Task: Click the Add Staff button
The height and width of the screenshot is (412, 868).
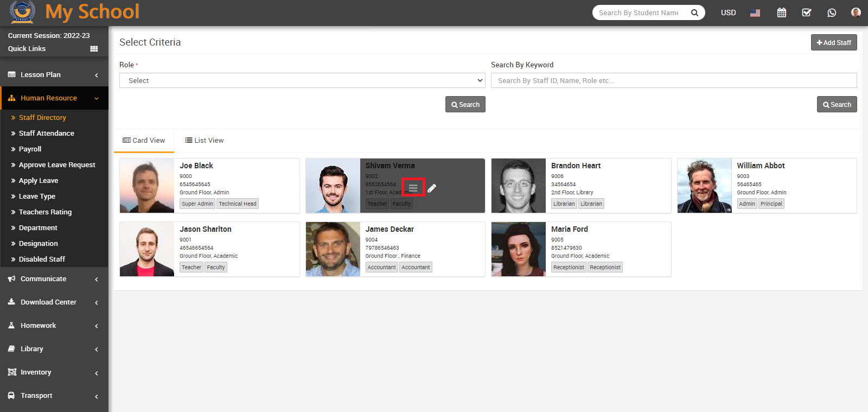Action: pos(833,42)
